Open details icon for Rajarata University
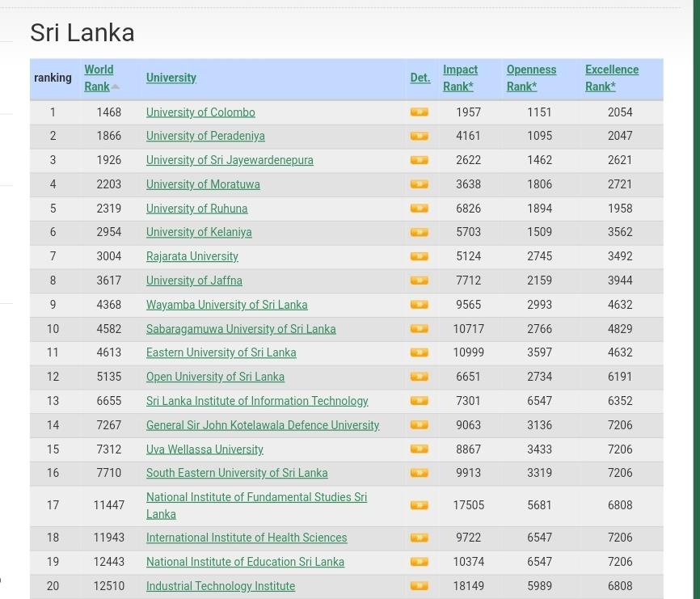The height and width of the screenshot is (599, 700). click(419, 257)
